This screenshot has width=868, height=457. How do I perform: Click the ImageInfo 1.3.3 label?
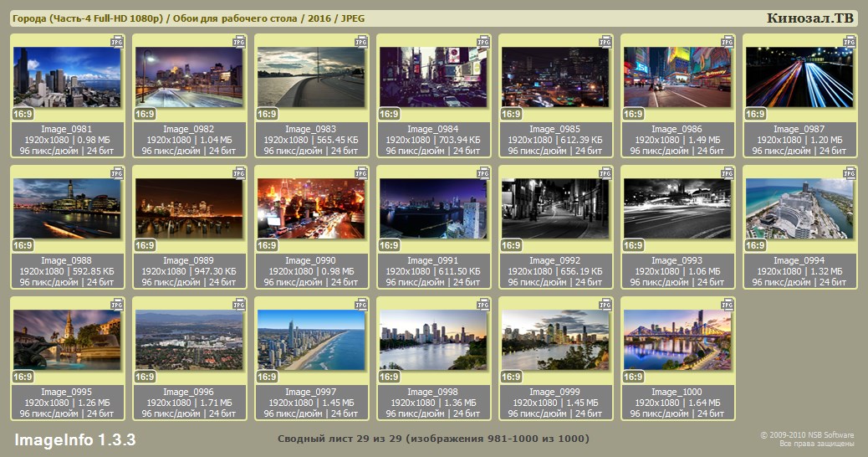point(75,440)
